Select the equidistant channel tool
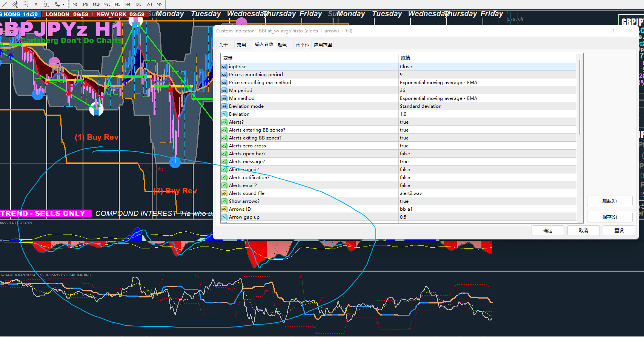The image size is (644, 337). [15, 4]
